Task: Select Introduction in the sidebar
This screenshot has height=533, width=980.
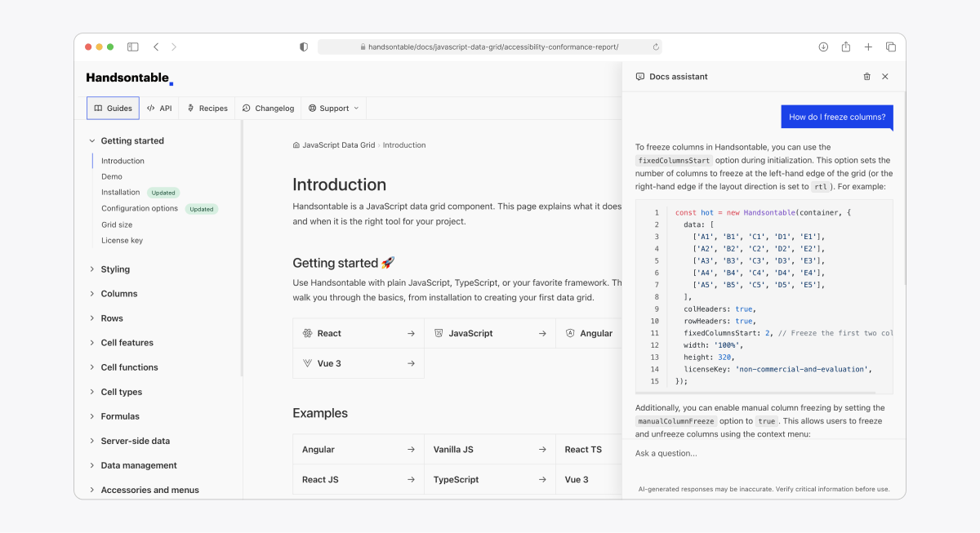Action: click(x=122, y=161)
